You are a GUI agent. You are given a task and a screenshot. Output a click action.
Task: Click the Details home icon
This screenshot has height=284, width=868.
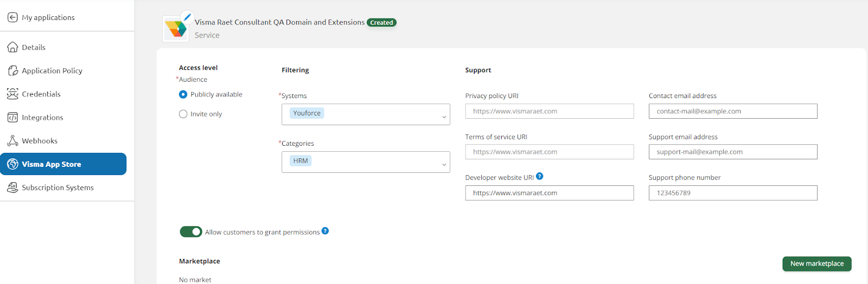(12, 47)
